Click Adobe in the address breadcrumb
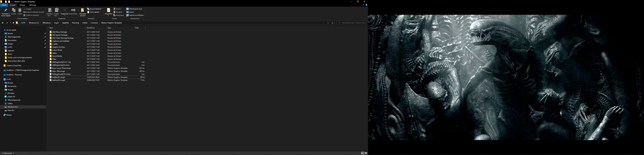Screen dimensions: 644x155 [85, 23]
